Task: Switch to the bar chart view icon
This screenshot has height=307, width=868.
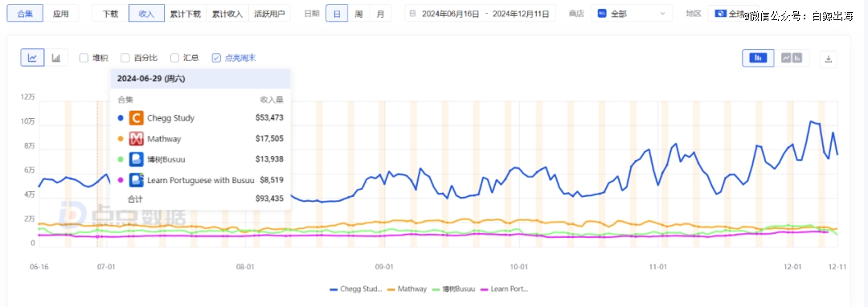Action: (x=56, y=58)
